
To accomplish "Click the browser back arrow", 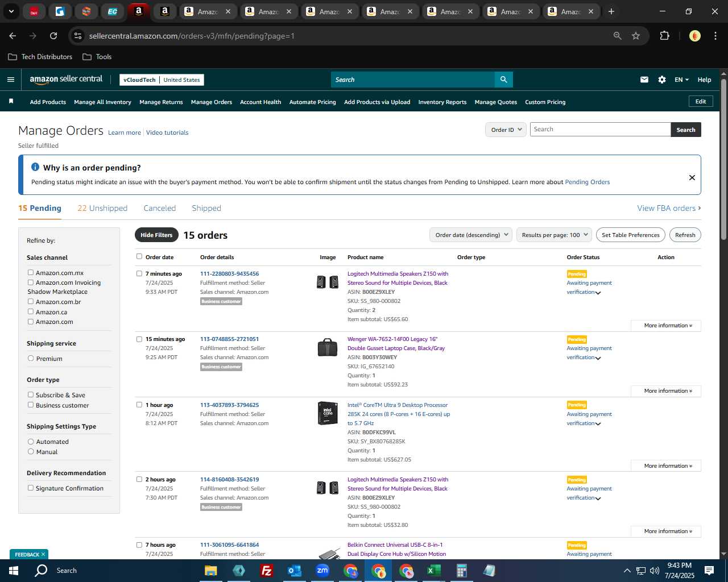I will [13, 36].
